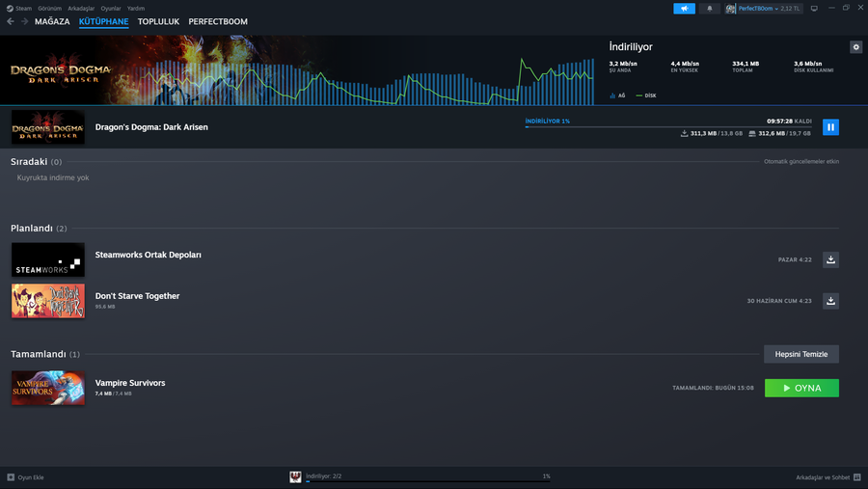Click Steamworks Ortak Depoları title
The height and width of the screenshot is (489, 868).
coord(149,255)
